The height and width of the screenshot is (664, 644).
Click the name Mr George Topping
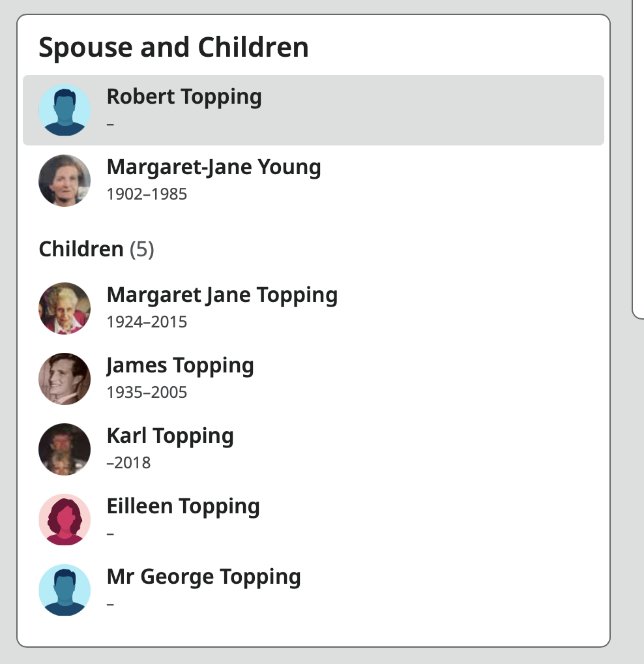pyautogui.click(x=203, y=577)
